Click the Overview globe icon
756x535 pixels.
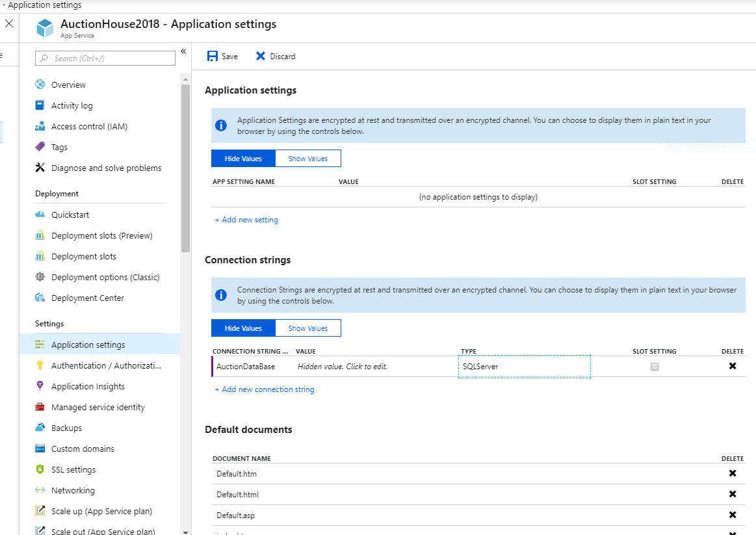pyautogui.click(x=40, y=85)
